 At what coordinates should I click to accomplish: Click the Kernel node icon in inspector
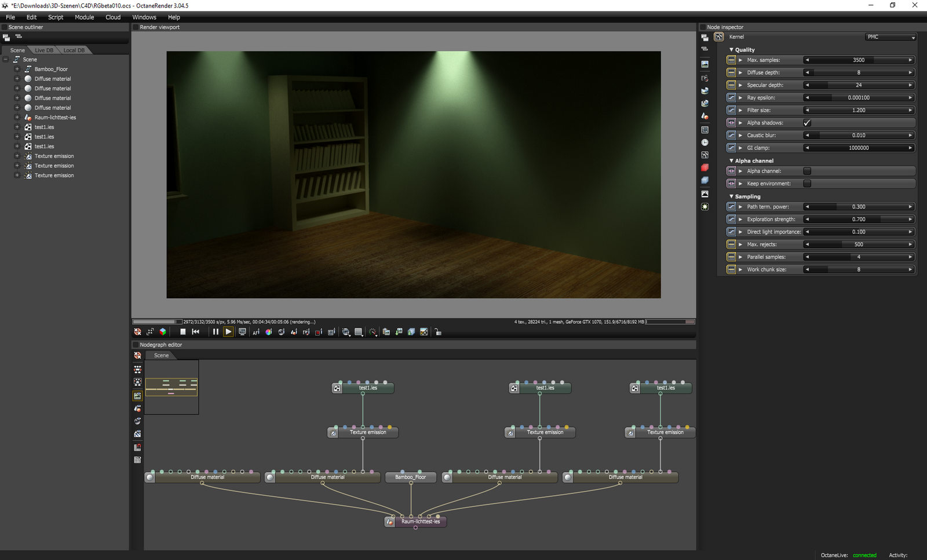(x=719, y=37)
